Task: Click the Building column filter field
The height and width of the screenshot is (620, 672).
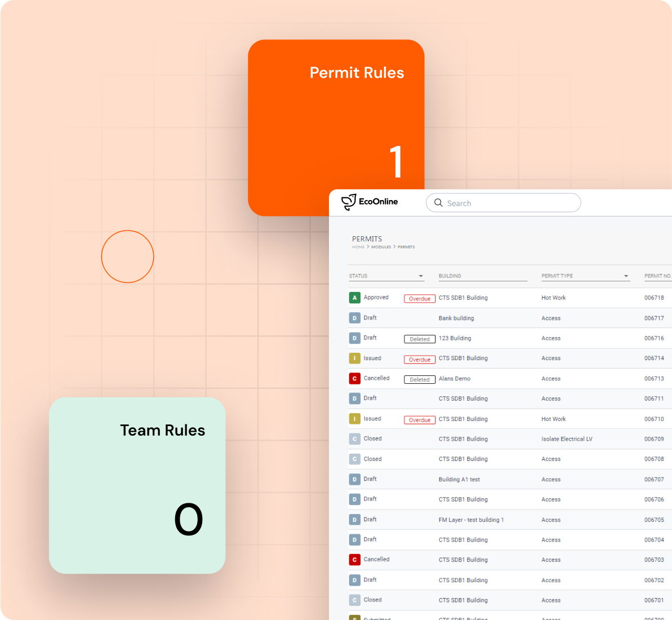Action: 482,276
